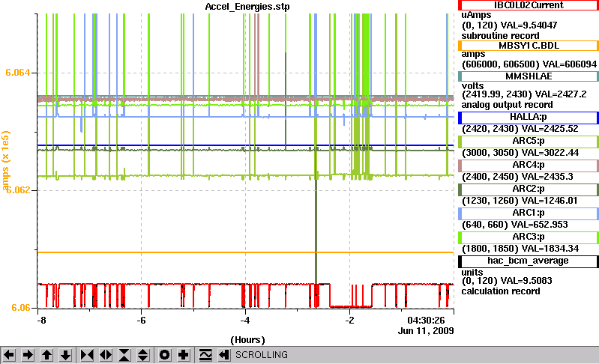Viewport: 599px width, 364px height.
Task: Select the hac_bcm_average curve legend
Action: 529,261
